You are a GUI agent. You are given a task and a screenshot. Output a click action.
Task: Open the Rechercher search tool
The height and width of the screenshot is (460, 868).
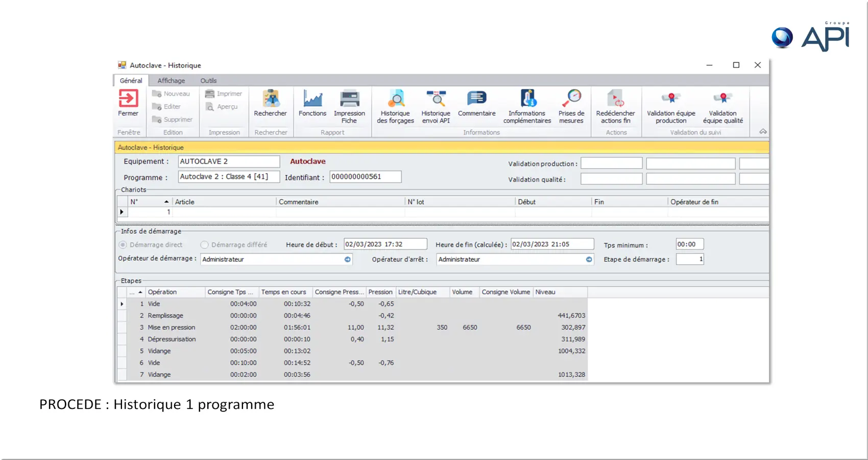[270, 99]
